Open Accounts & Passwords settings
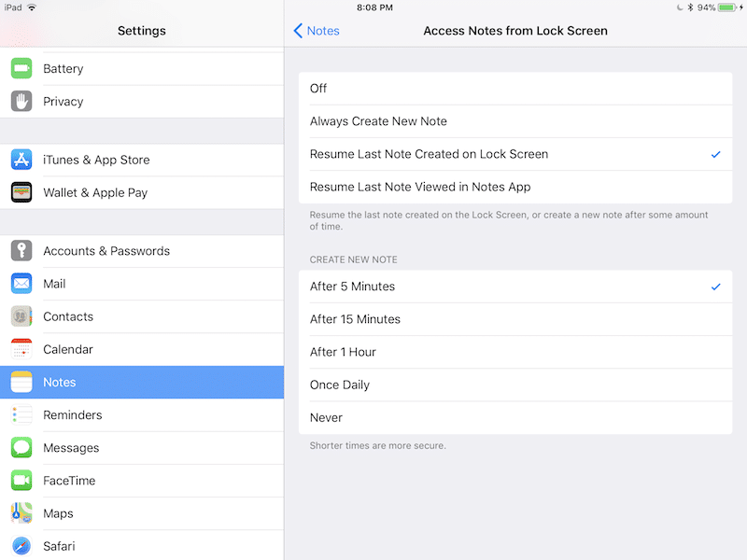The image size is (747, 560). (x=142, y=251)
